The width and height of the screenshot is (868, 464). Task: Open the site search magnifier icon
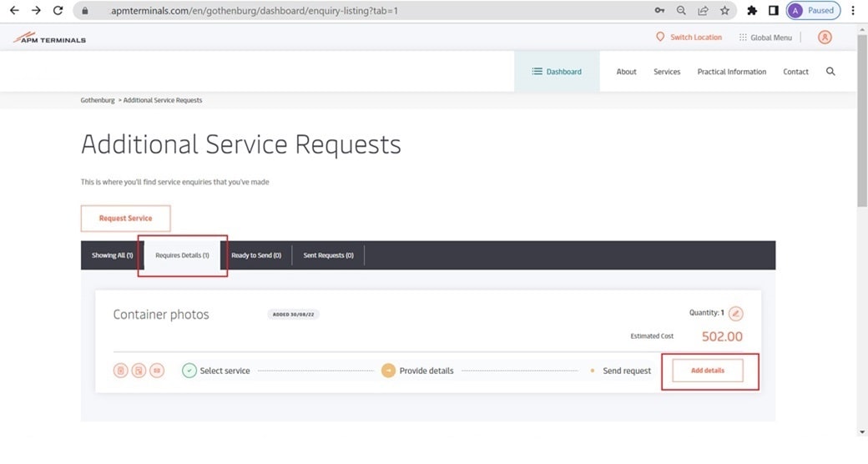[830, 72]
